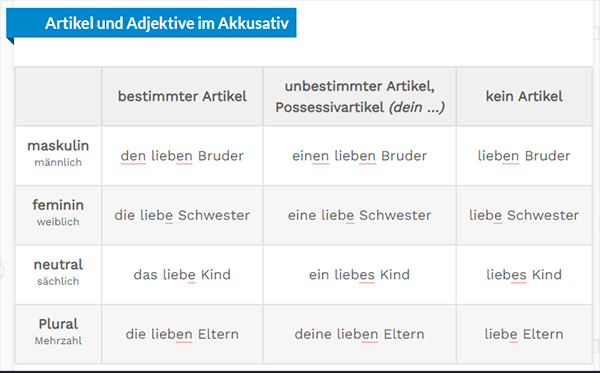Select the 'kein Artikel' column header

pyautogui.click(x=524, y=96)
